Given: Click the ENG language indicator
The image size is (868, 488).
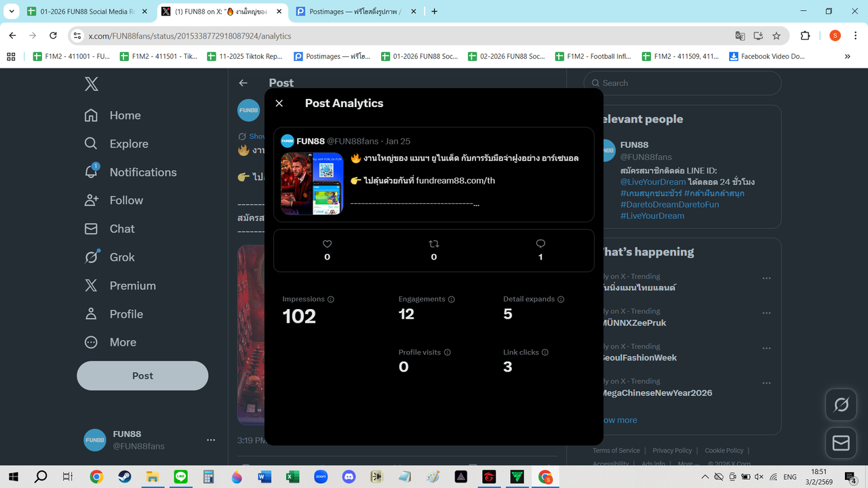Looking at the screenshot, I should coord(791,477).
